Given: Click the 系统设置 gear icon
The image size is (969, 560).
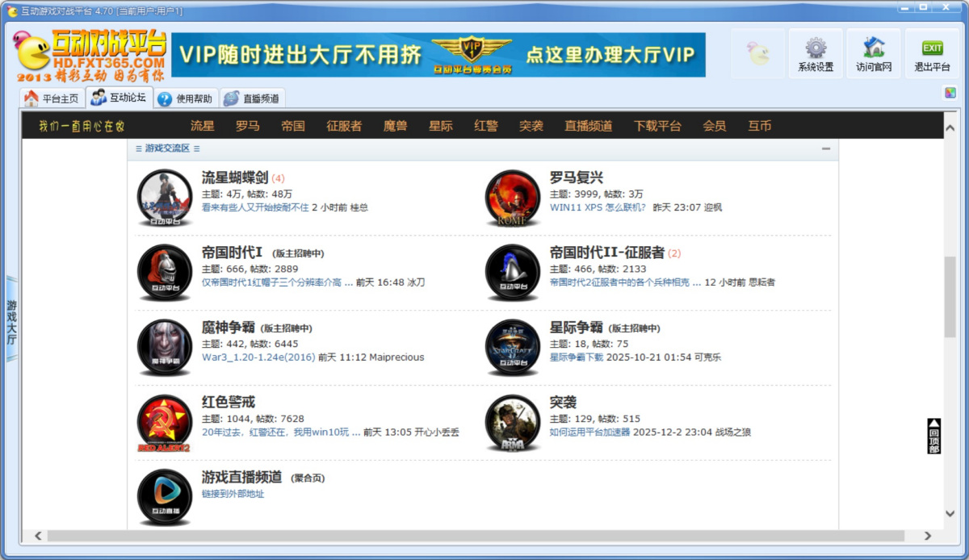Looking at the screenshot, I should 816,48.
